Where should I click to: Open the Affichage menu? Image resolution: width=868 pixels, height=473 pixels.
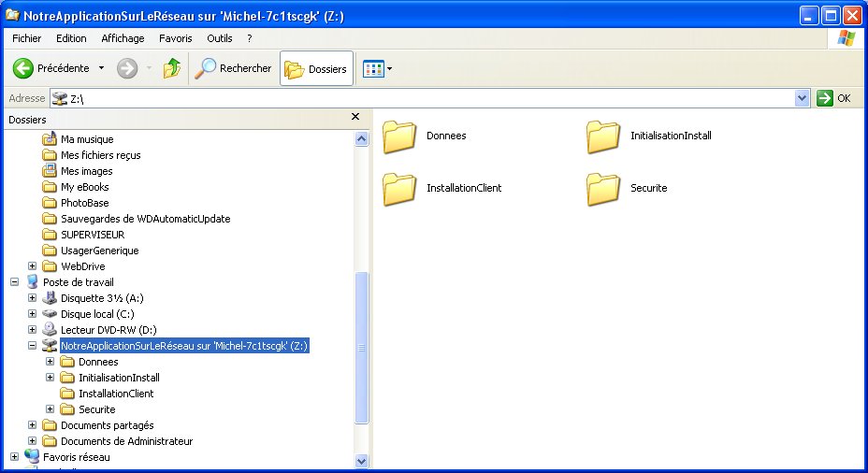[x=123, y=38]
